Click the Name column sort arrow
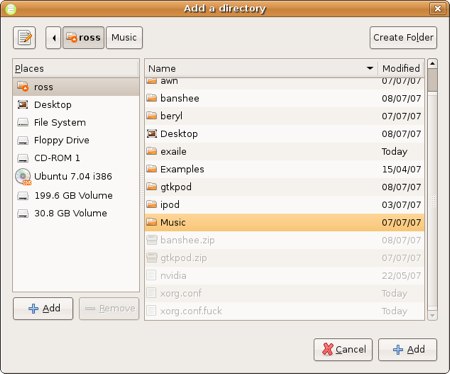The image size is (450, 374). [370, 68]
